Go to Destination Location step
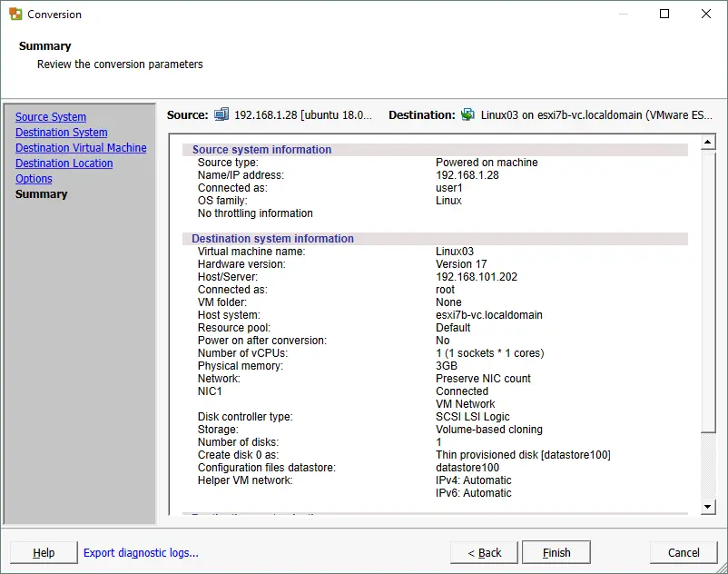 tap(64, 163)
